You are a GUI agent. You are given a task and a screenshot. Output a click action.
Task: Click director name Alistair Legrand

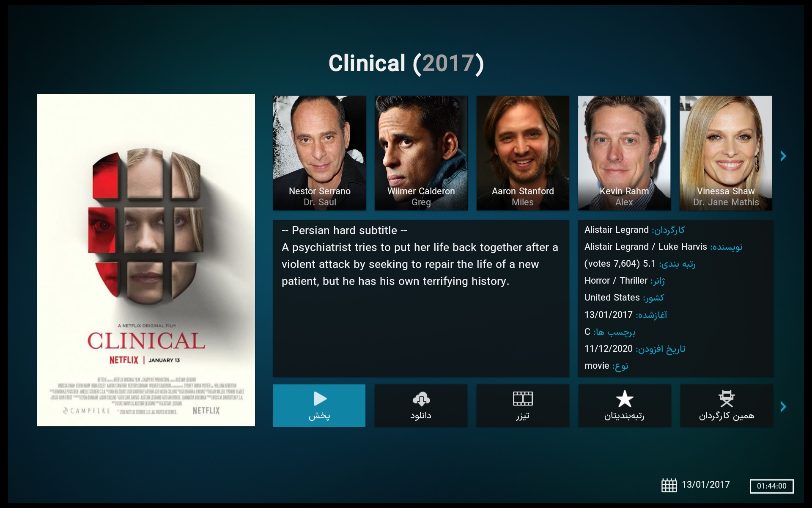click(616, 230)
